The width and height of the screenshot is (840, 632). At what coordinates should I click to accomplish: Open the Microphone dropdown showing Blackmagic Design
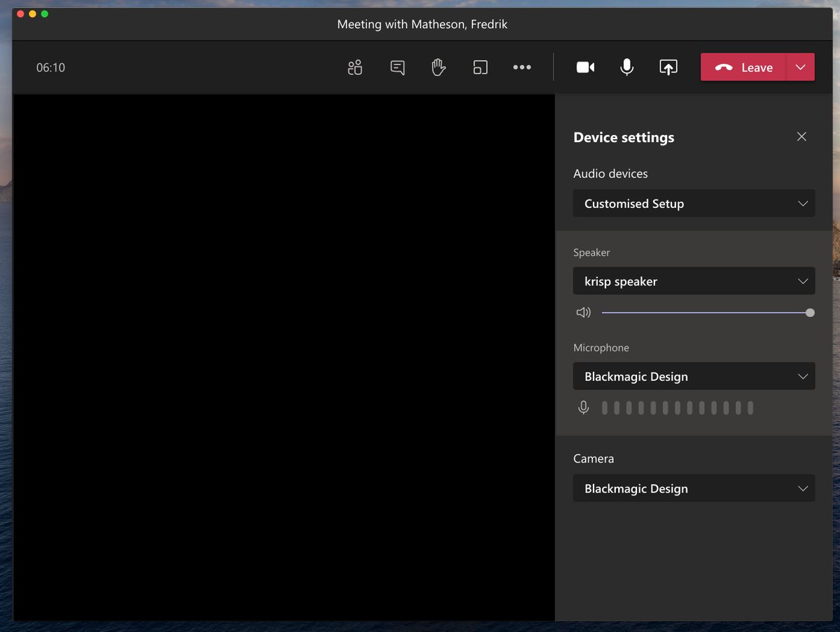pos(694,376)
